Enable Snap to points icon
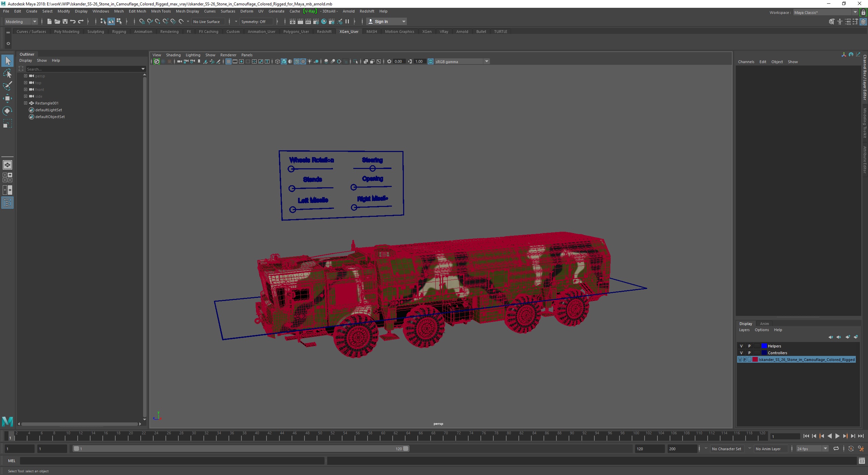Image resolution: width=868 pixels, height=475 pixels. click(157, 21)
